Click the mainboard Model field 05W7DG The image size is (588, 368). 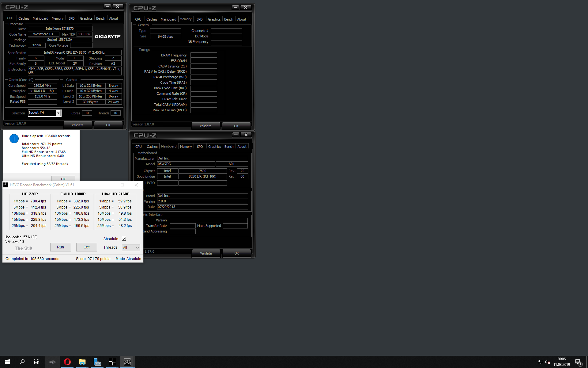[186, 164]
